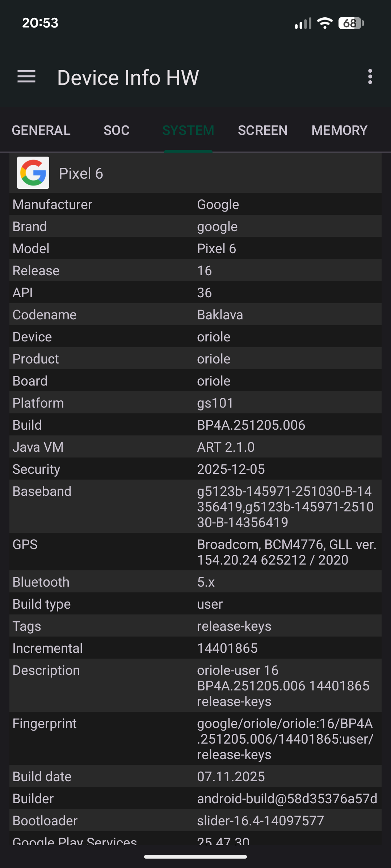The image size is (391, 868).
Task: Switch to the SOC tab
Action: click(x=116, y=131)
